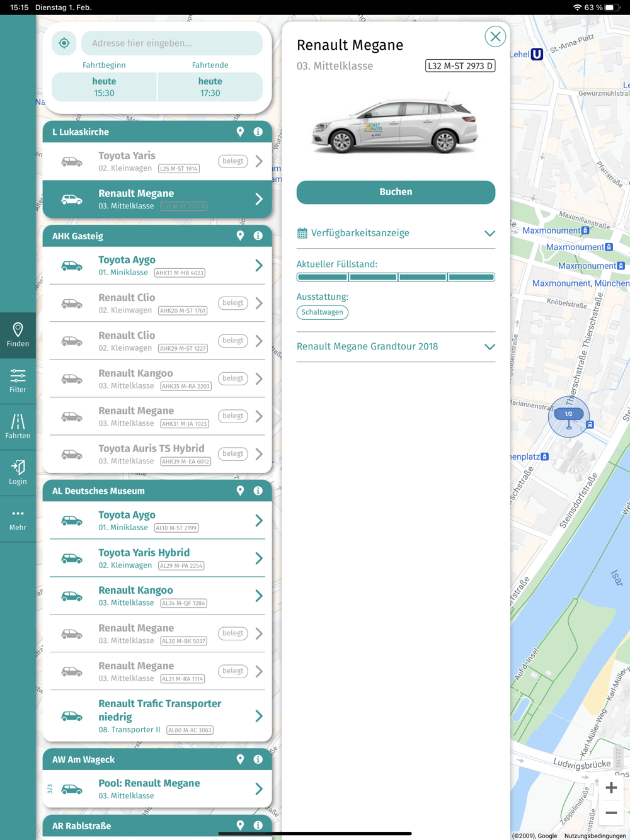630x840 pixels.
Task: Expand Verfügbarkeitsanzeige section chevron
Action: [x=490, y=234]
